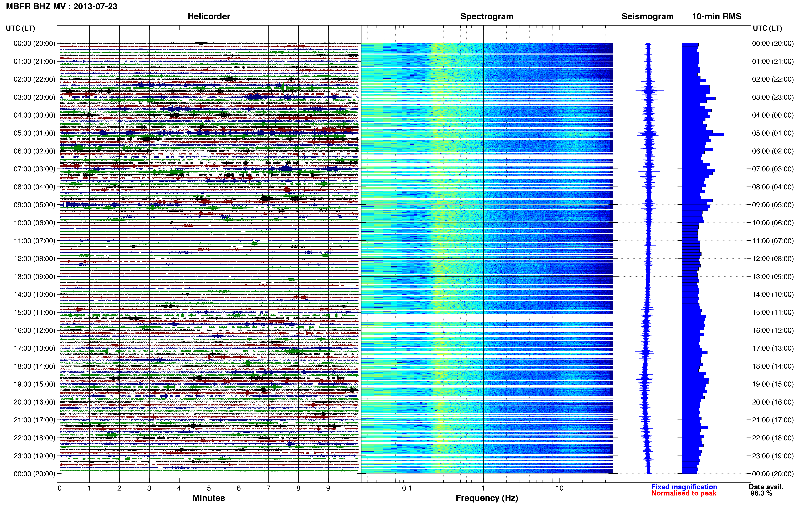Click the white data gap in spectrogram after 15:00
Viewport: 812px width, 508px height.
click(487, 318)
